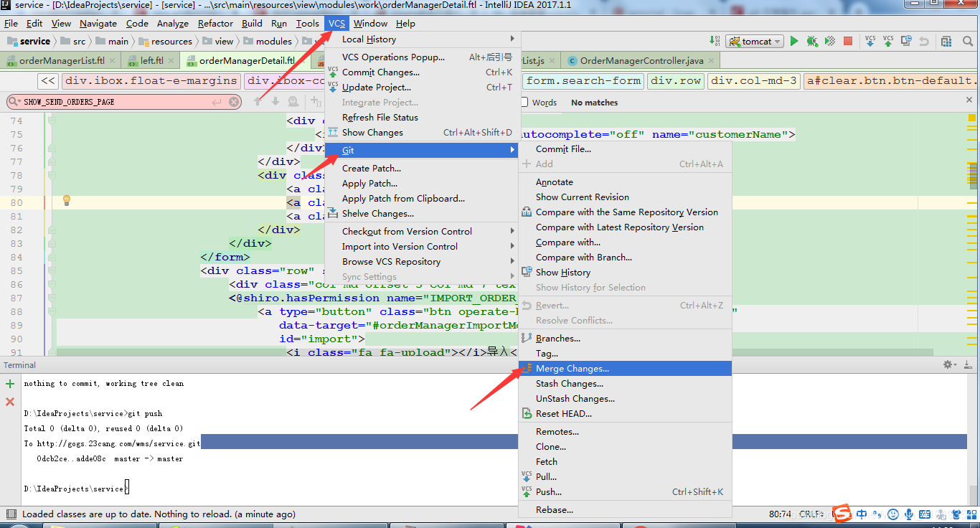This screenshot has width=980, height=528.
Task: Toggle tool windows button in status bar corner
Action: (10, 514)
